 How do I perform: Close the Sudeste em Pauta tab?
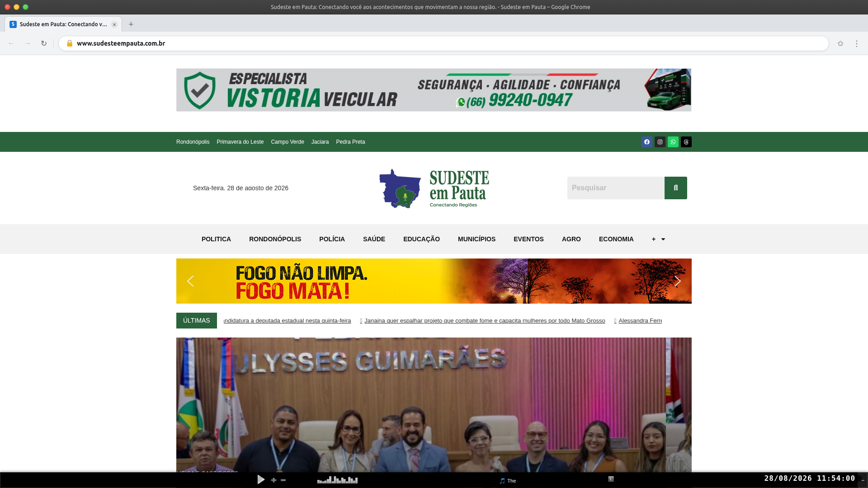(114, 24)
